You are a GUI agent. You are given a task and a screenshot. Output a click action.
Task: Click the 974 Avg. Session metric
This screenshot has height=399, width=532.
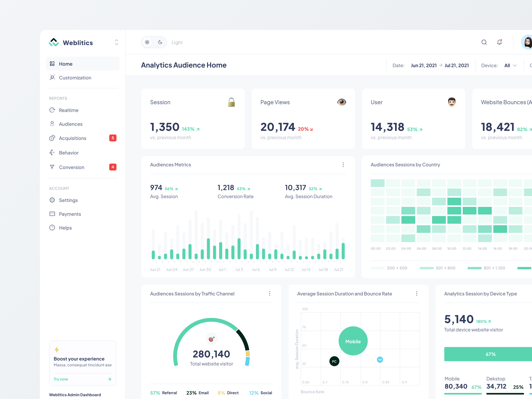[164, 192]
